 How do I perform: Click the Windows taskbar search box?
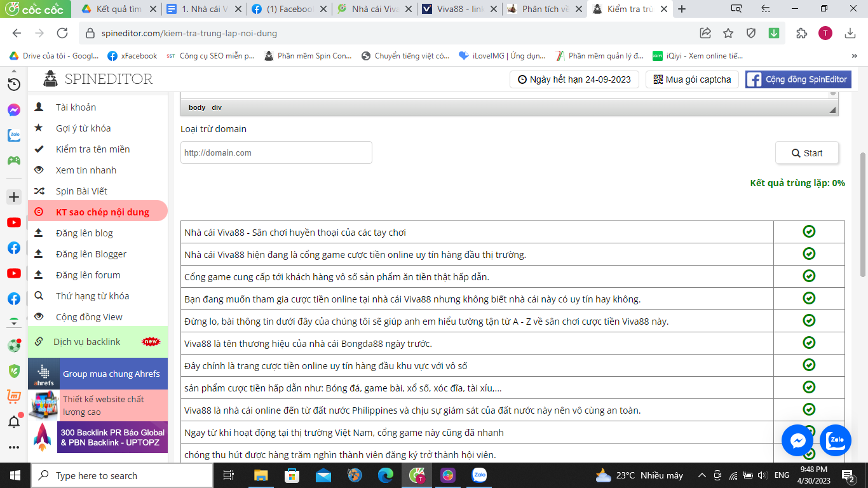click(x=122, y=475)
